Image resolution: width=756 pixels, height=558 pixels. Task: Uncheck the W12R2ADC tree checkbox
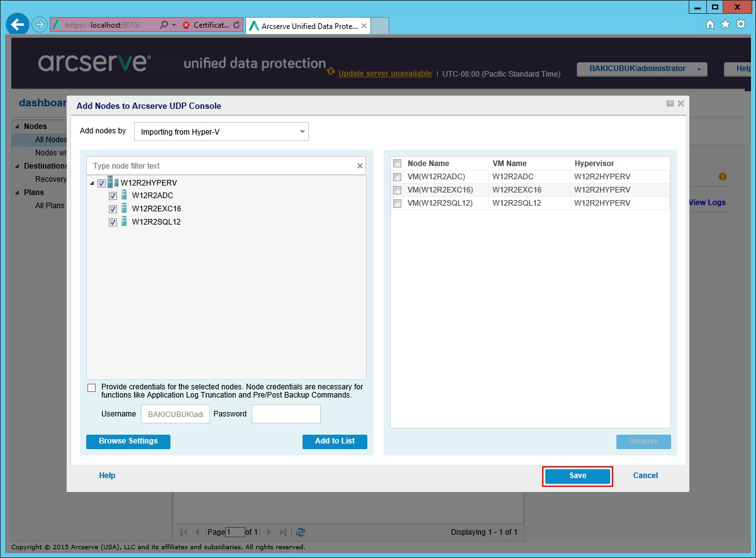click(x=113, y=196)
